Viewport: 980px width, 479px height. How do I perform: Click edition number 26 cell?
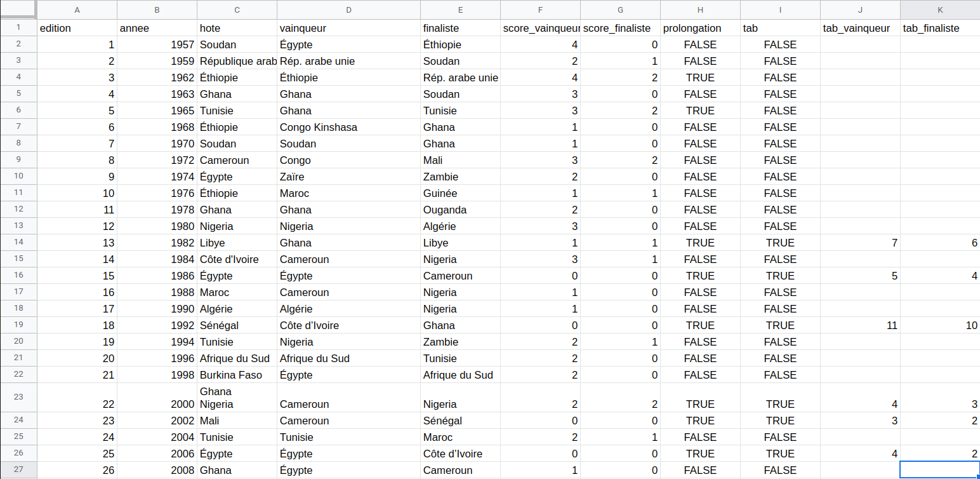tap(77, 470)
